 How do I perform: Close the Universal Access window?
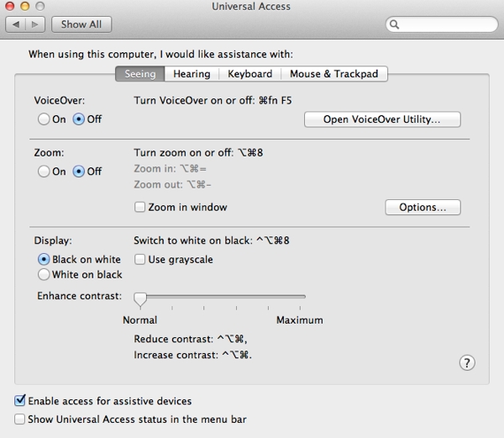tap(9, 6)
